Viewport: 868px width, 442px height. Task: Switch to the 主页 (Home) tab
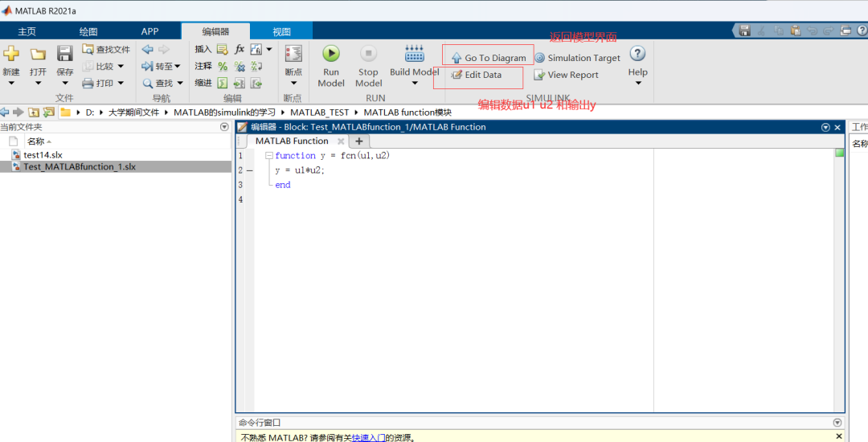[x=27, y=31]
